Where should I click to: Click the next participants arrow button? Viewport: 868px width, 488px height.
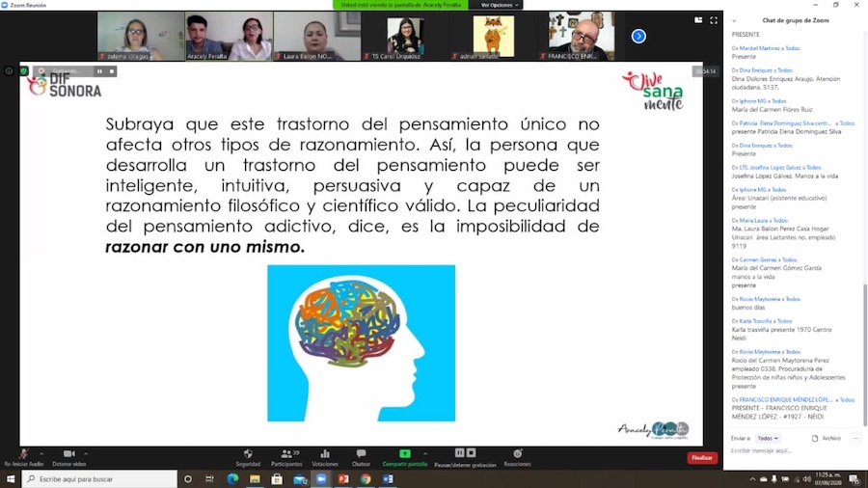click(x=637, y=36)
